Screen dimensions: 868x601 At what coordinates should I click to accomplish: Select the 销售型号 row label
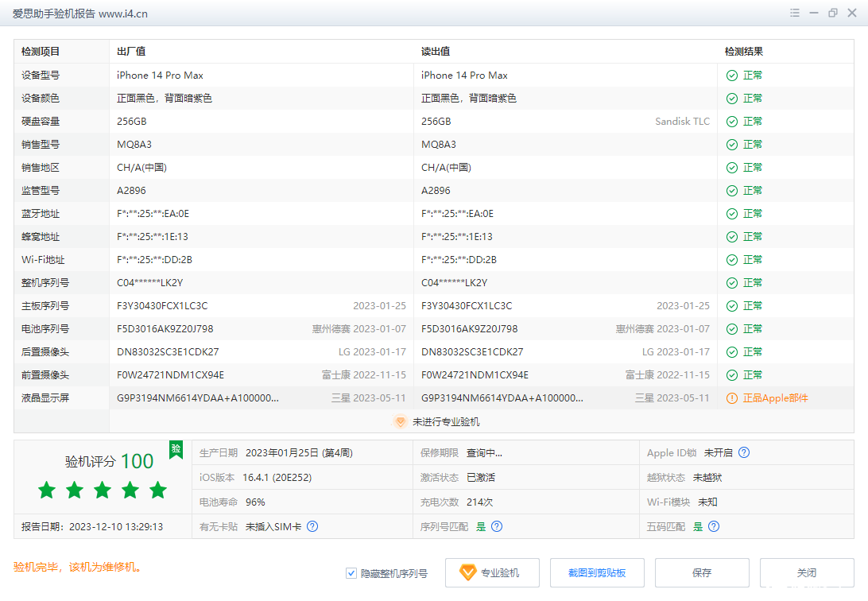(x=41, y=145)
